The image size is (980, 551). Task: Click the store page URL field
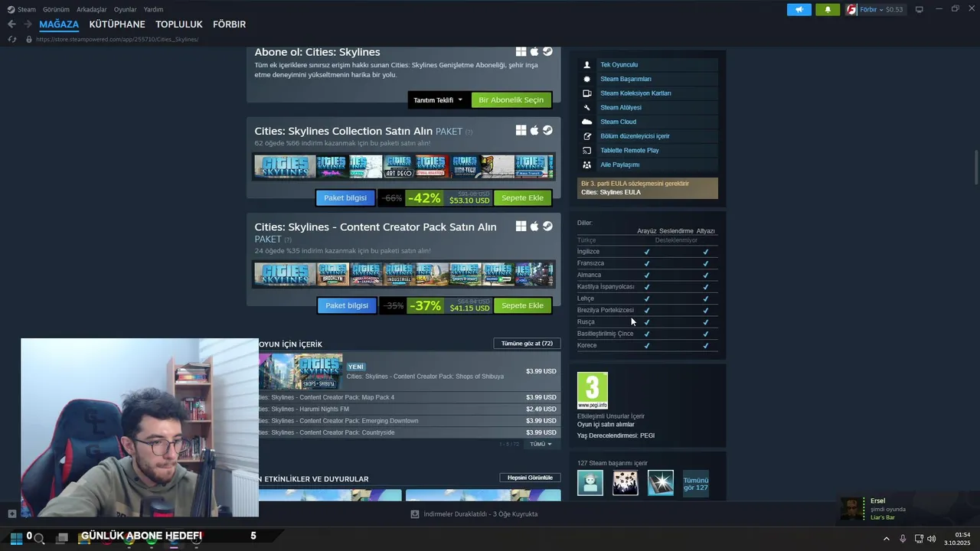click(x=117, y=39)
